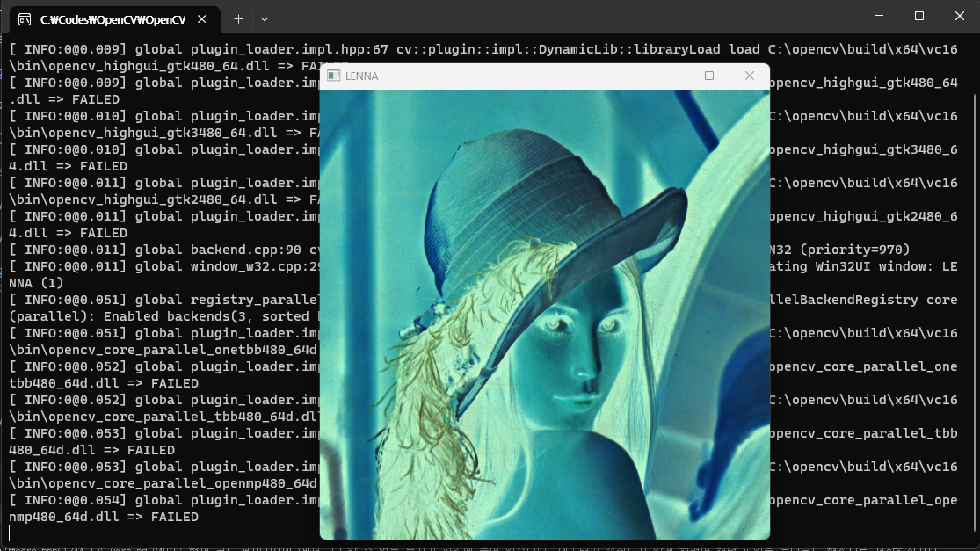Open a new terminal tab with plus
980x551 pixels.
tap(238, 19)
